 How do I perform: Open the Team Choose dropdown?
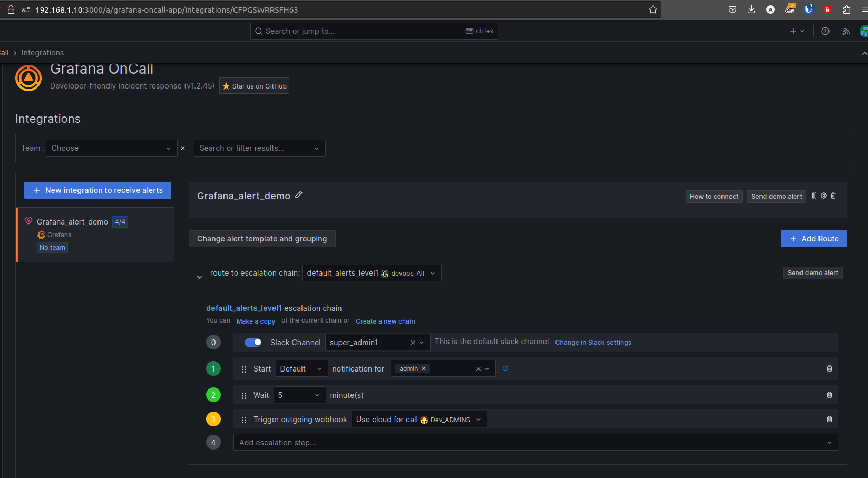[x=111, y=148]
